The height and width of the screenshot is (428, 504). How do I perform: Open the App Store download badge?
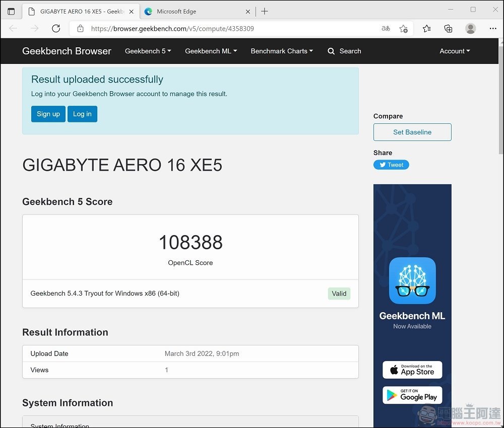tap(412, 370)
